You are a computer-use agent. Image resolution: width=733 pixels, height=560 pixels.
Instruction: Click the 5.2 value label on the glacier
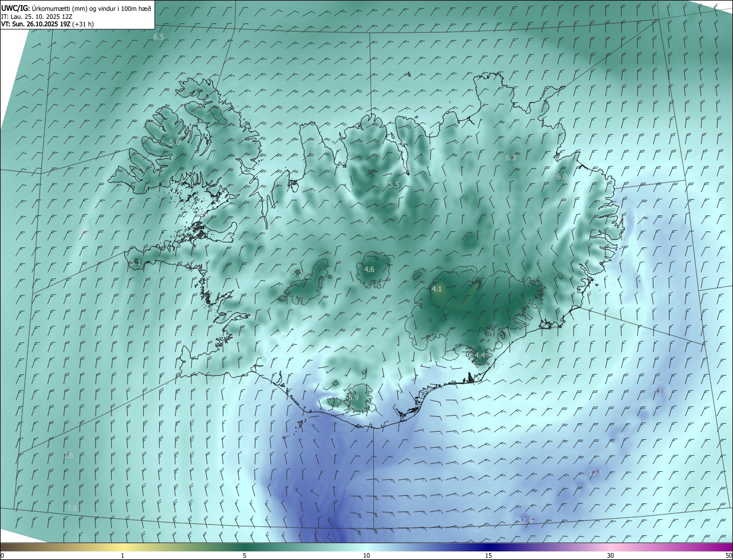(297, 274)
